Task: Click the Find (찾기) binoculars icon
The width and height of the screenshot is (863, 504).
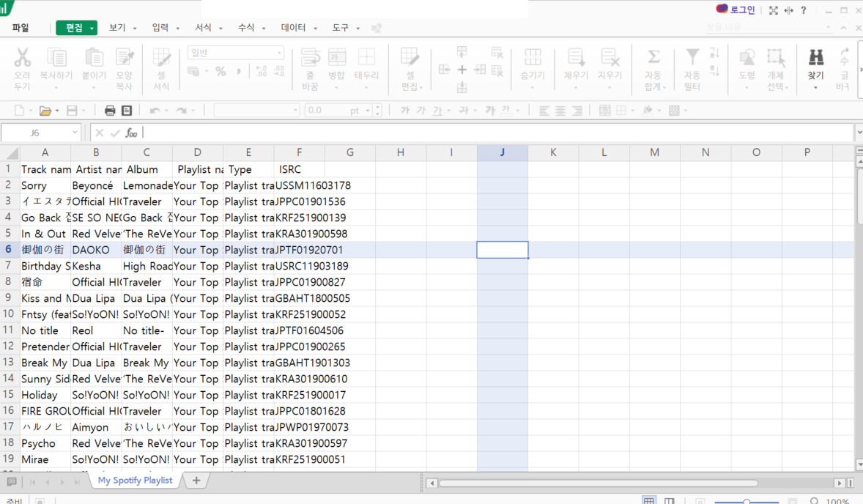Action: click(x=815, y=57)
